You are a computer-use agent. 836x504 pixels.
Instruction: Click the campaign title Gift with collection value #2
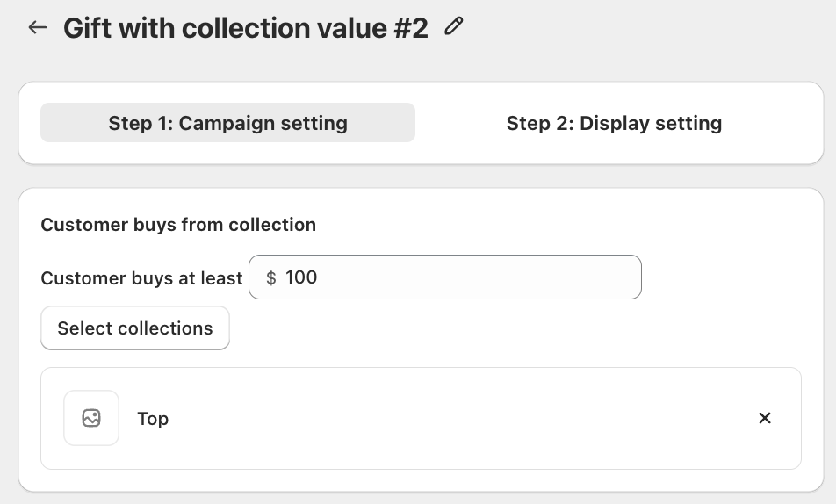pyautogui.click(x=245, y=28)
